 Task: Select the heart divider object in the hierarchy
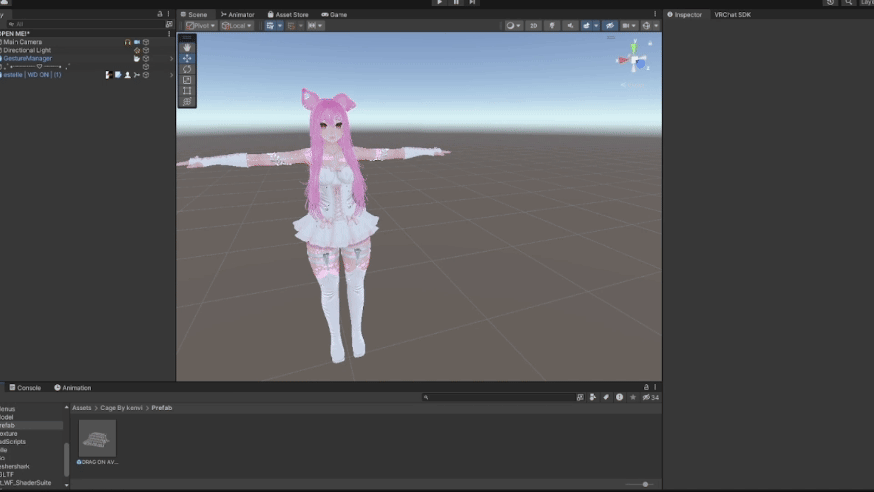(x=36, y=66)
